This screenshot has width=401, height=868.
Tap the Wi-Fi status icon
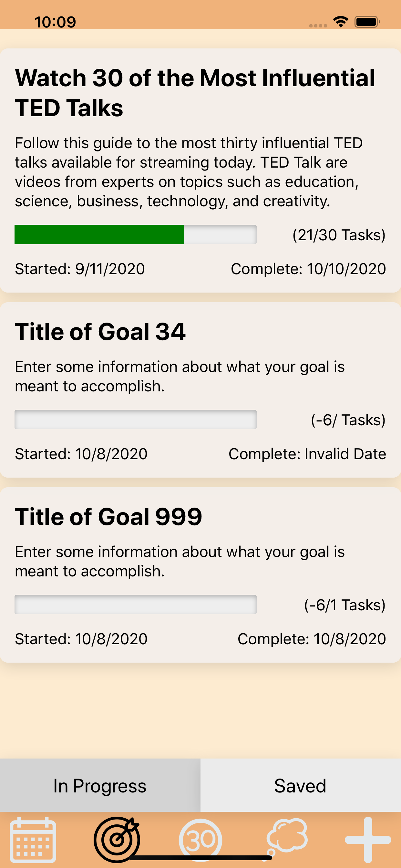341,22
